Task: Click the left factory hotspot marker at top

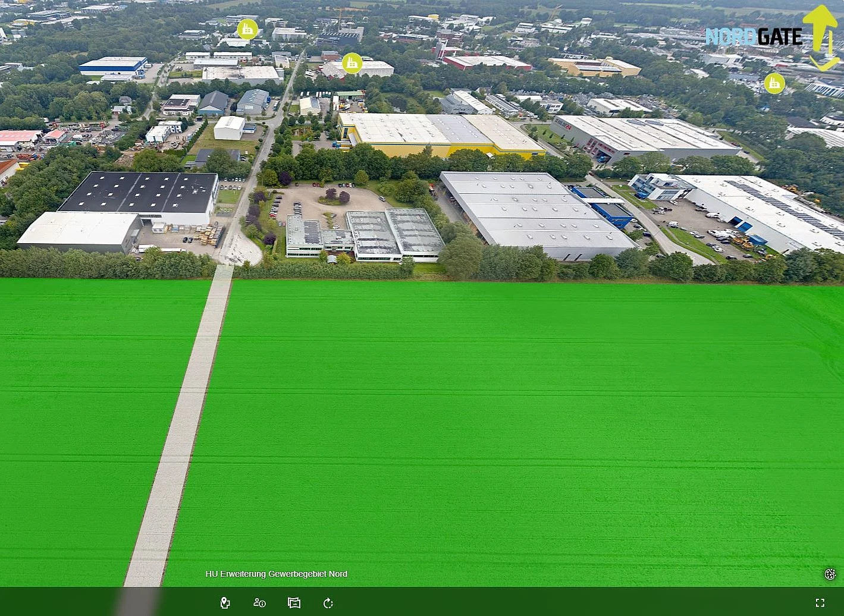Action: pos(247,29)
